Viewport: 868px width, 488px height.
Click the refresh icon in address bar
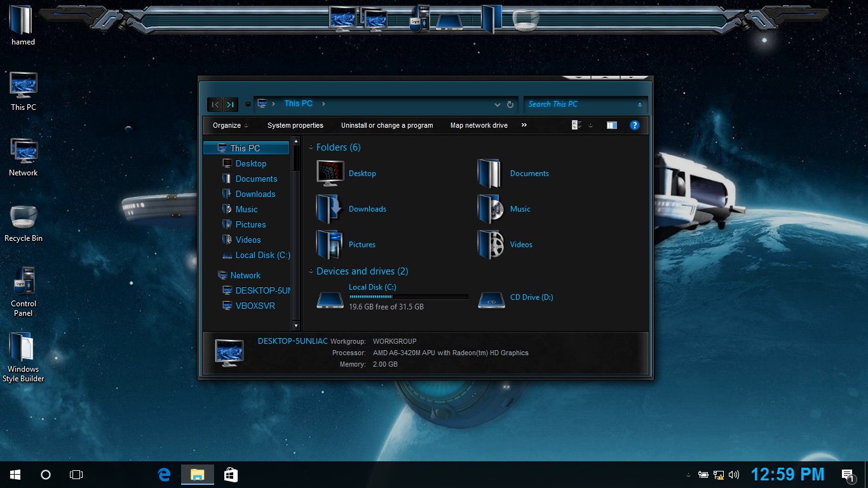[x=510, y=104]
